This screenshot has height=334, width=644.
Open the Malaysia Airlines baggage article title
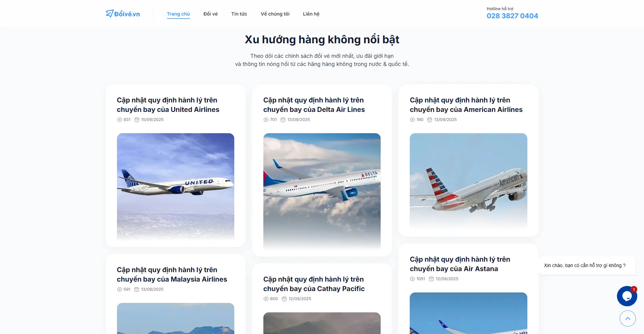172,275
